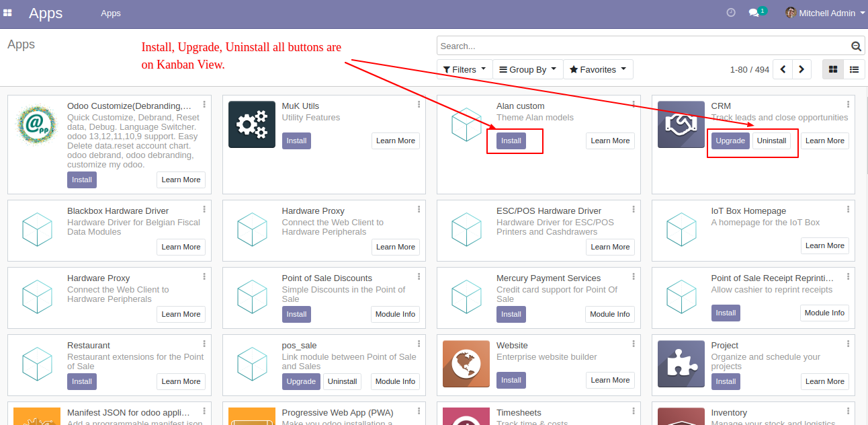Open the Mercury Payment Services options menu
This screenshot has width=868, height=425.
(x=634, y=277)
